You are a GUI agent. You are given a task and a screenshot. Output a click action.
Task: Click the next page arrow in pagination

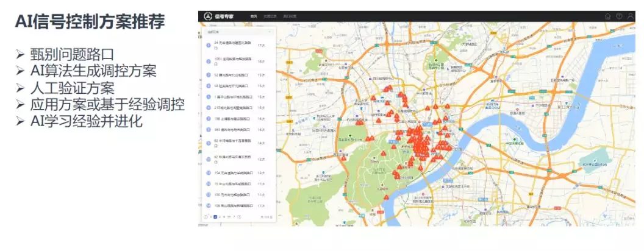coord(239,216)
